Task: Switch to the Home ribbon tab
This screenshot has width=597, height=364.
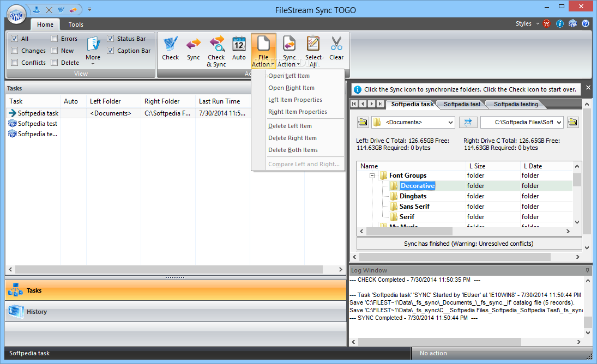Action: pos(45,25)
